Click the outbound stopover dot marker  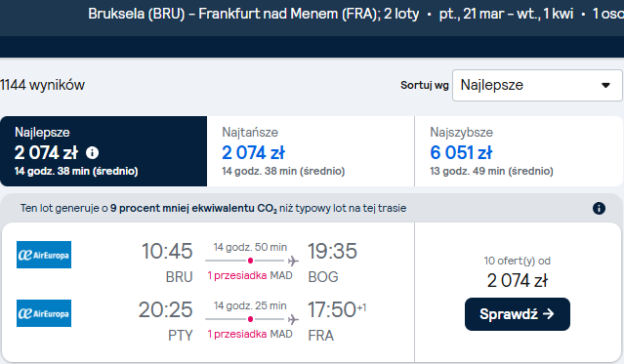[x=250, y=261]
